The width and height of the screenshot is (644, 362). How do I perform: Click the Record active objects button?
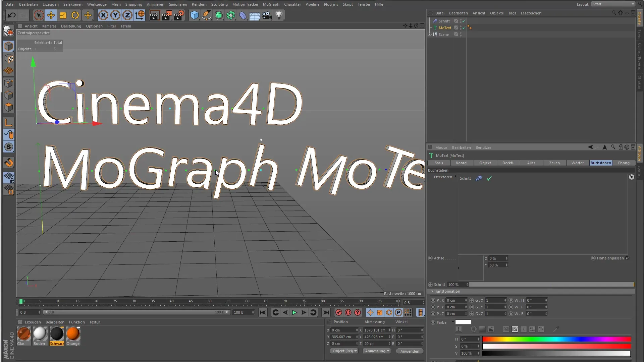(339, 312)
